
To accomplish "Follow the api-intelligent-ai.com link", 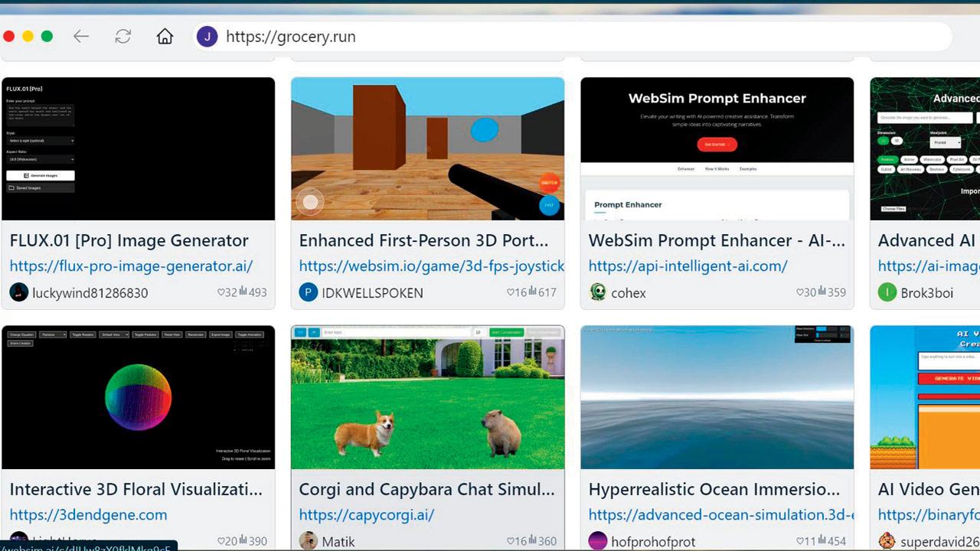I will [688, 266].
